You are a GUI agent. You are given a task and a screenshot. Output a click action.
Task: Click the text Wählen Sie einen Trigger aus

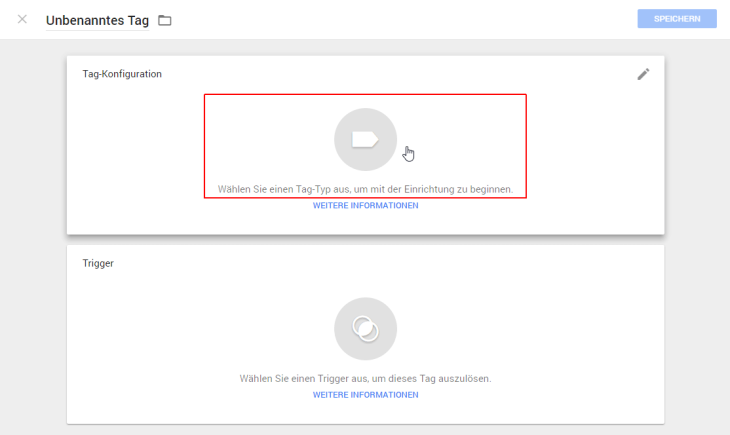[365, 378]
